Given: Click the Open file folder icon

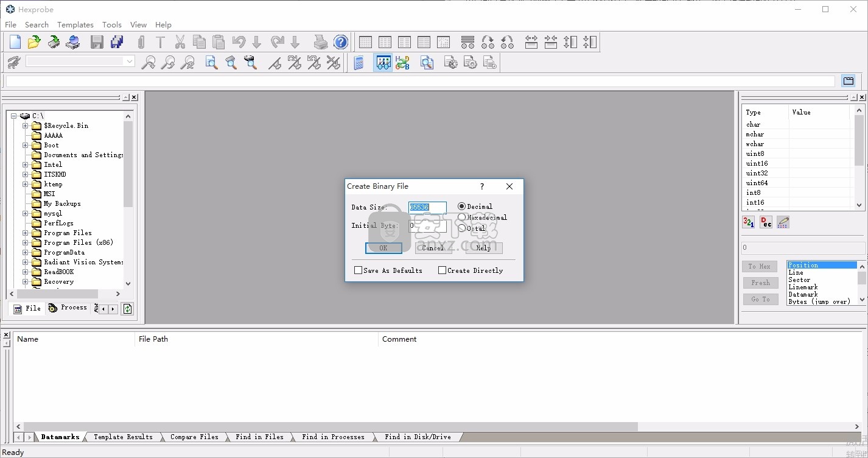Looking at the screenshot, I should coord(34,42).
